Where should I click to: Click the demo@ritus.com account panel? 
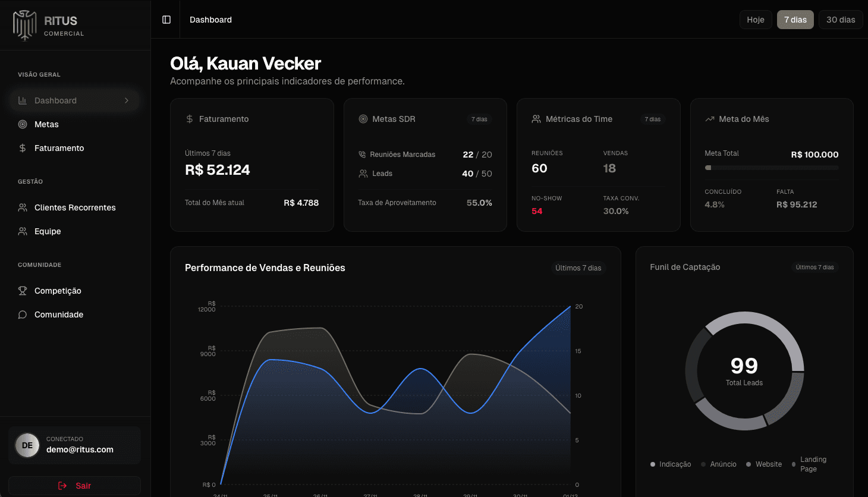(x=74, y=445)
